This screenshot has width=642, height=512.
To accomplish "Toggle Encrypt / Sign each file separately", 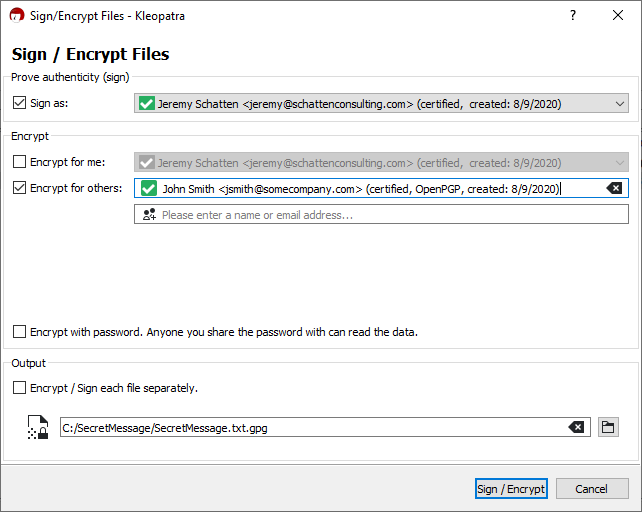I will (x=20, y=387).
